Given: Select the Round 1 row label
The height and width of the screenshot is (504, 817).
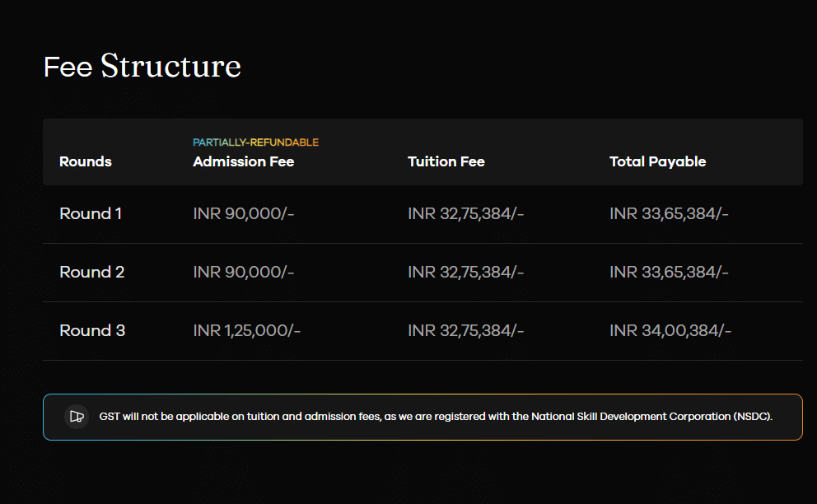Looking at the screenshot, I should [91, 214].
